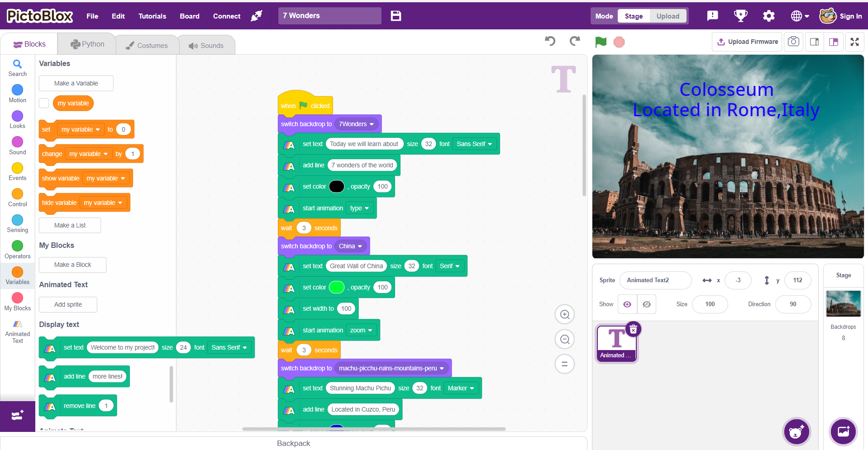Switch mode to Upload
The image size is (868, 450).
click(668, 16)
